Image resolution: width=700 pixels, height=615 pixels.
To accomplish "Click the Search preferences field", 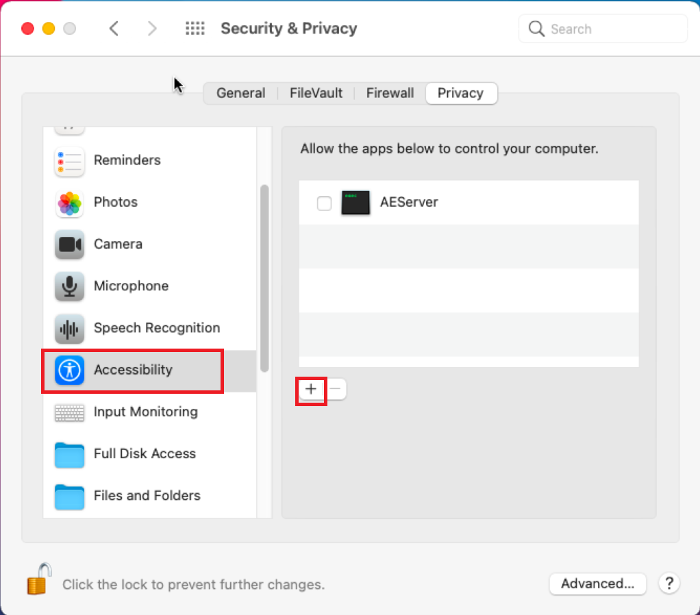I will click(603, 29).
